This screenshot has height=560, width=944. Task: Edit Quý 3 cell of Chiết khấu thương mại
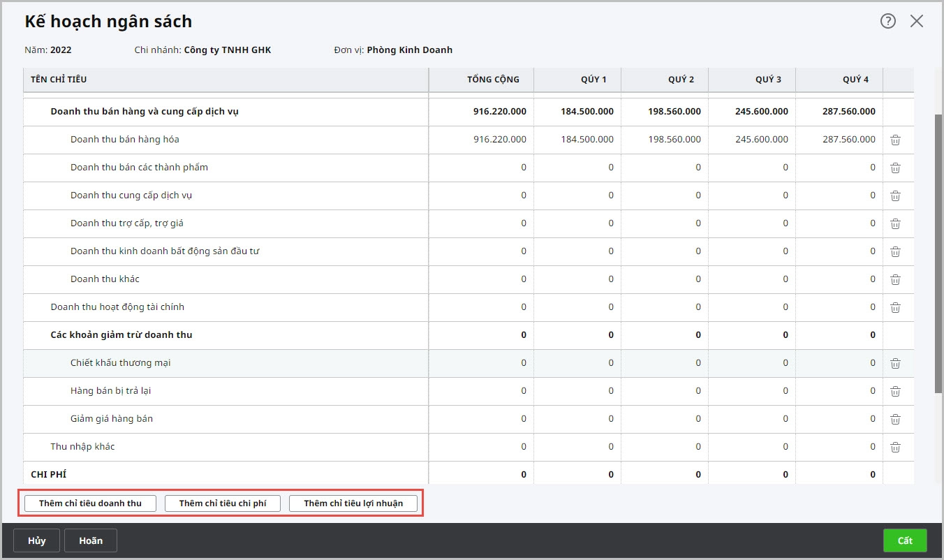[x=752, y=363]
